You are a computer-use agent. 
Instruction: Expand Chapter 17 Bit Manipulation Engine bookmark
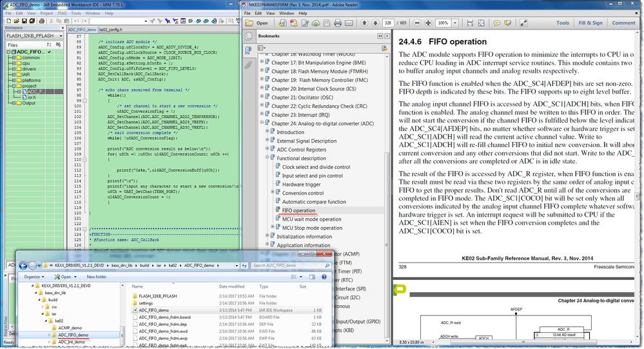tap(262, 62)
